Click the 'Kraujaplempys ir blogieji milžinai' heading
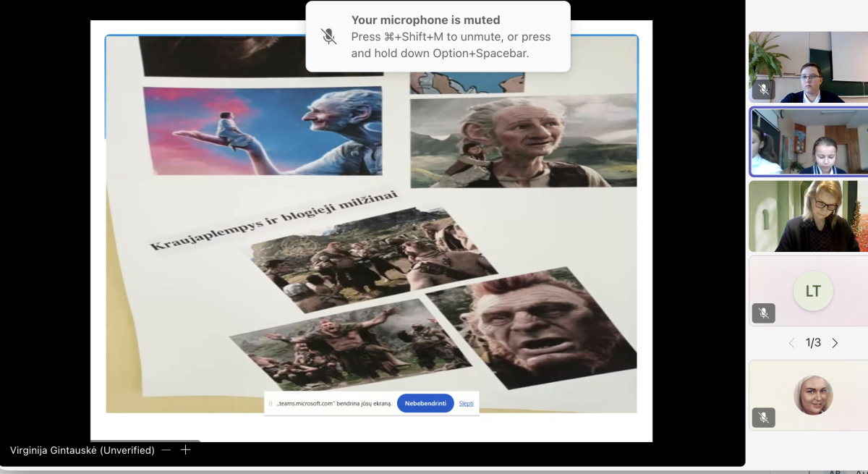Screen dimensions: 868x474 pyautogui.click(x=273, y=221)
